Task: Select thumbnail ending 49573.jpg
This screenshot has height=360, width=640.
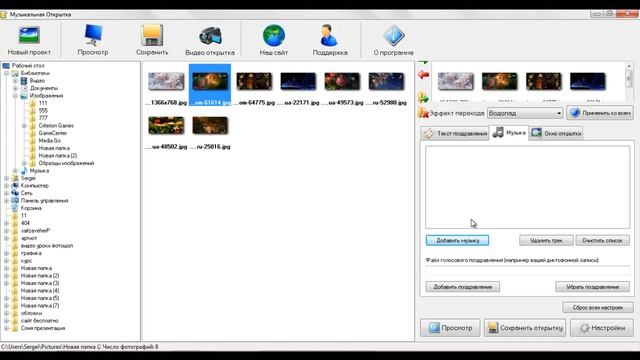Action: coord(342,85)
